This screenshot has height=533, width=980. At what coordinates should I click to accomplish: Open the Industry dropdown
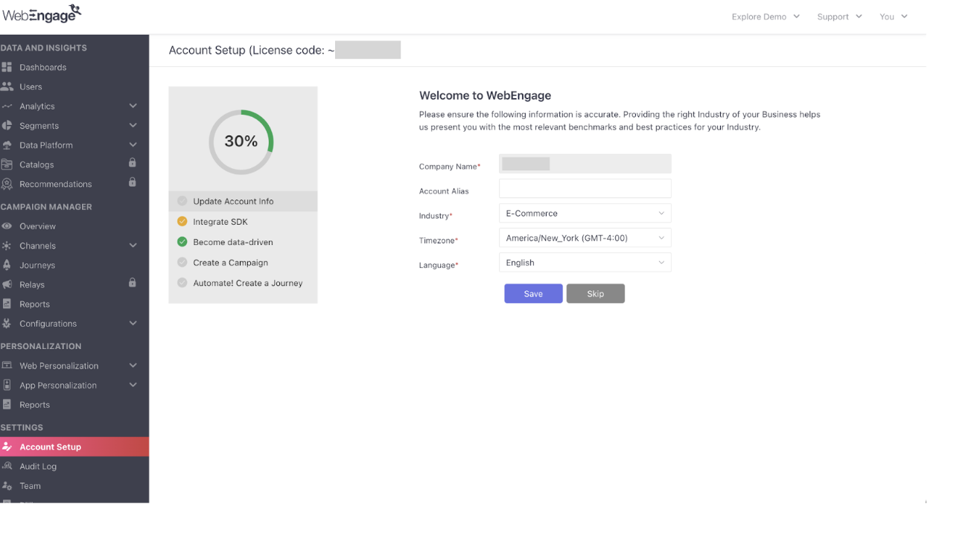585,213
